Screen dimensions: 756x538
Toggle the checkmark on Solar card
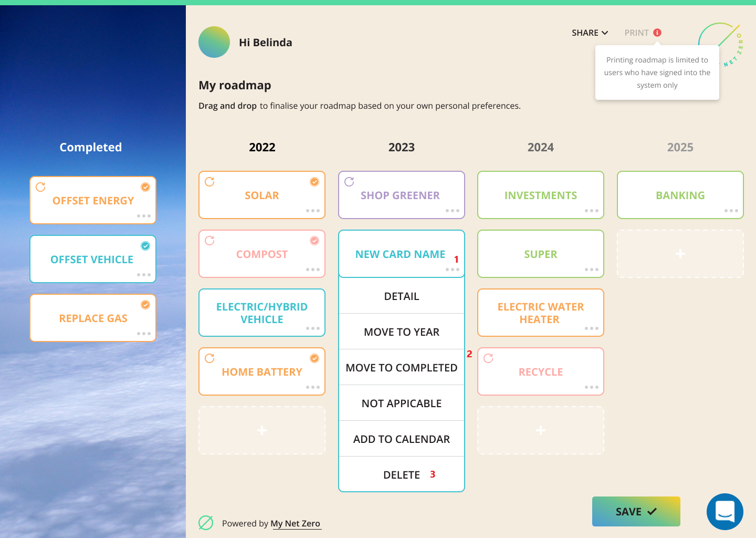click(314, 182)
